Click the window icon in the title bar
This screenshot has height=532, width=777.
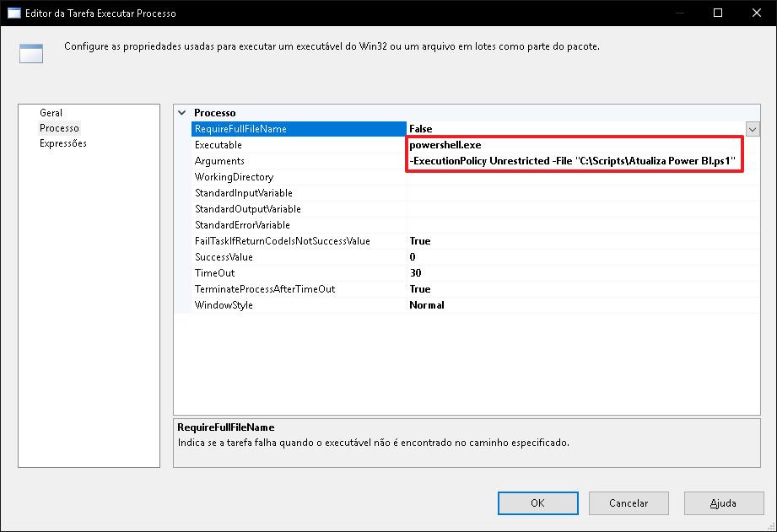pos(13,13)
